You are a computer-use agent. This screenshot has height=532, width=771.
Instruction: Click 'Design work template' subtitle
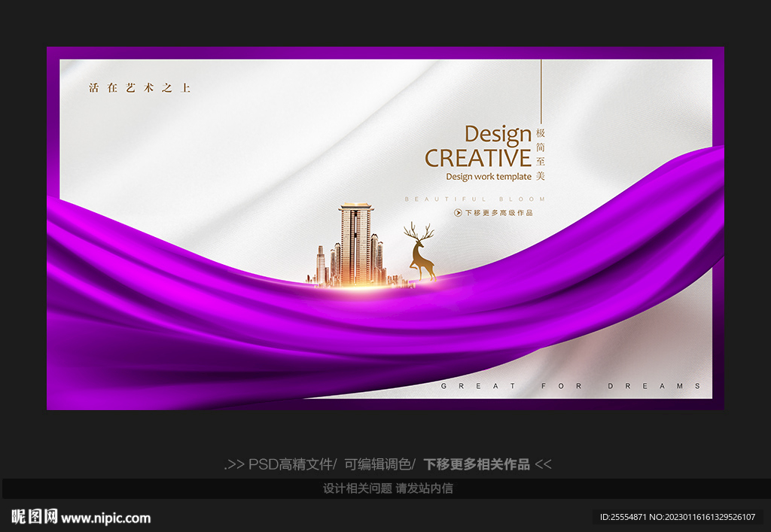point(488,177)
